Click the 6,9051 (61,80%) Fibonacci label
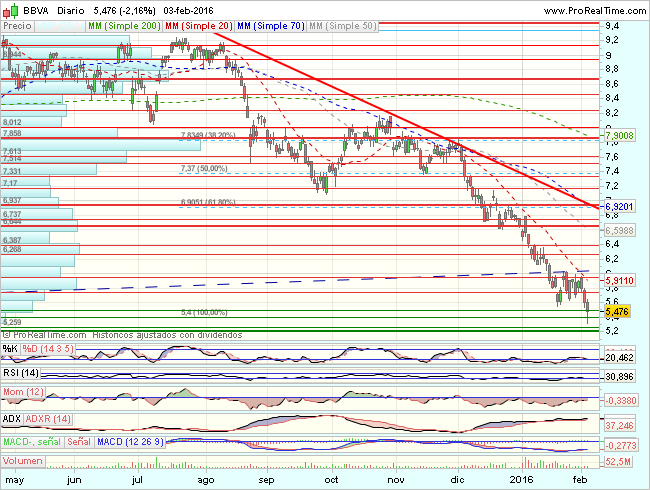The image size is (650, 490). click(x=208, y=202)
